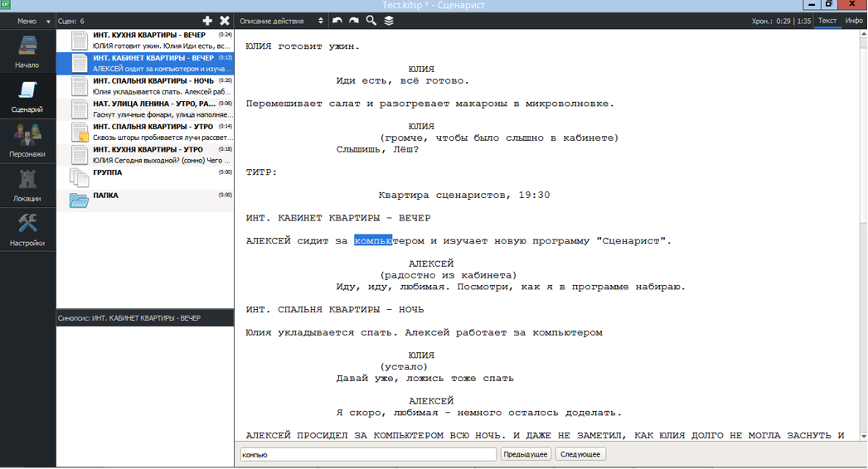Viewport: 868px width, 469px height.
Task: Click scroll-up arrow of script scrollbar
Action: click(x=863, y=34)
